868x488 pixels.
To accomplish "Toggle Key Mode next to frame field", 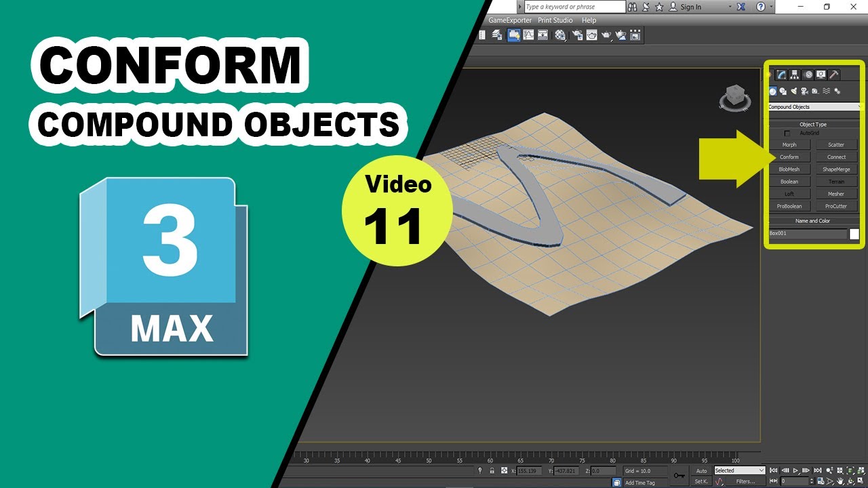I will (x=772, y=481).
